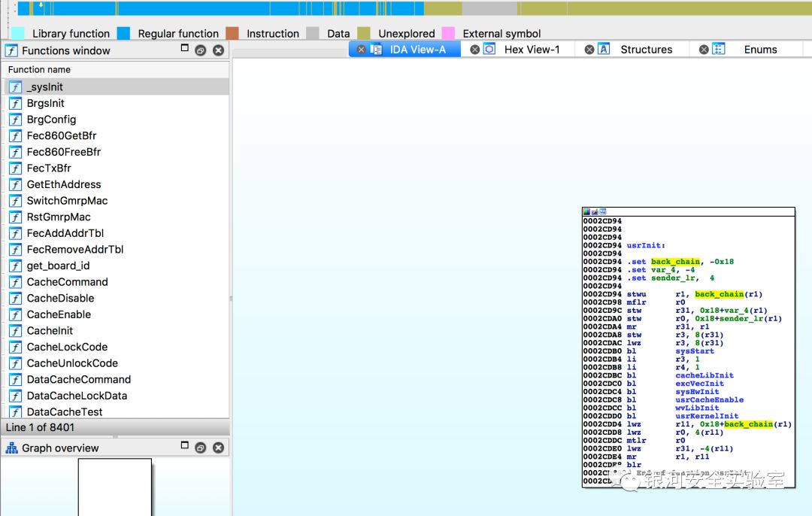This screenshot has height=516, width=812.
Task: Close the Enums tab
Action: coord(703,49)
